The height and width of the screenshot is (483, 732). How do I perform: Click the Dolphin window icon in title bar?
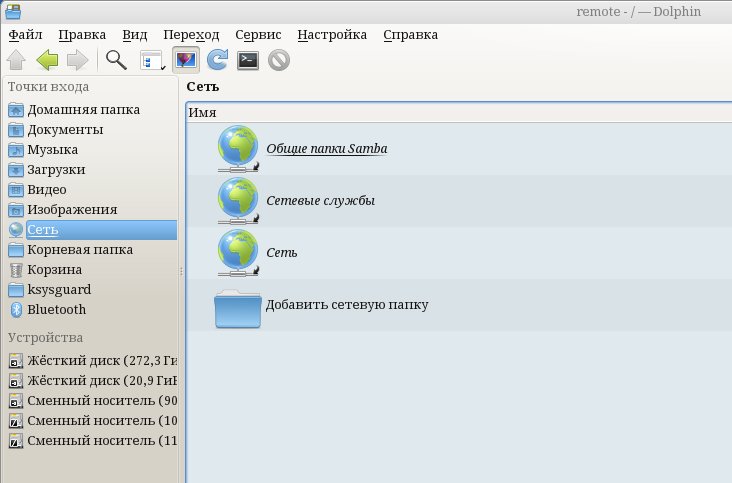(x=13, y=11)
